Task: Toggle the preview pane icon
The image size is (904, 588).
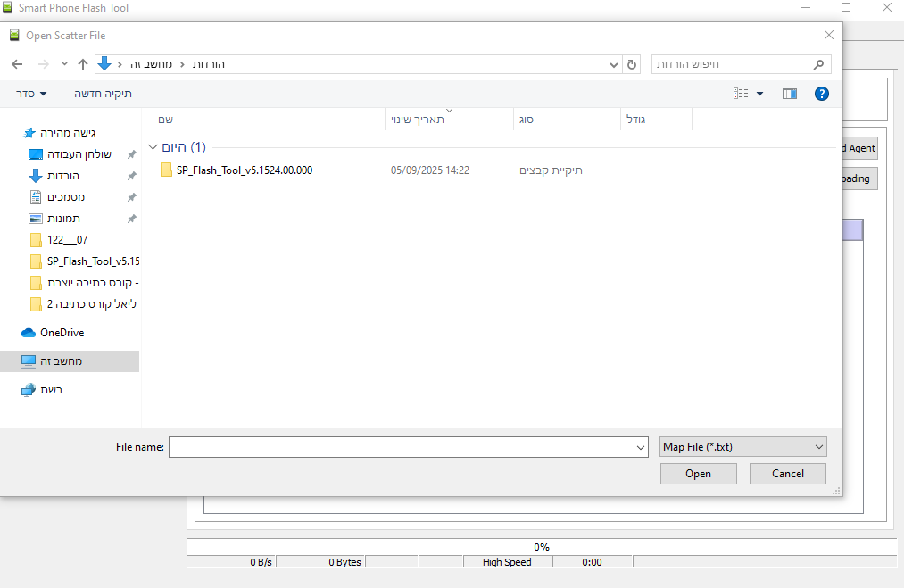Action: coord(789,94)
